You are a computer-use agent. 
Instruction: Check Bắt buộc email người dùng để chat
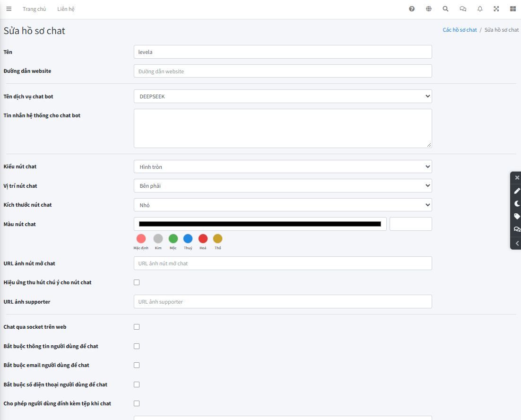[137, 365]
